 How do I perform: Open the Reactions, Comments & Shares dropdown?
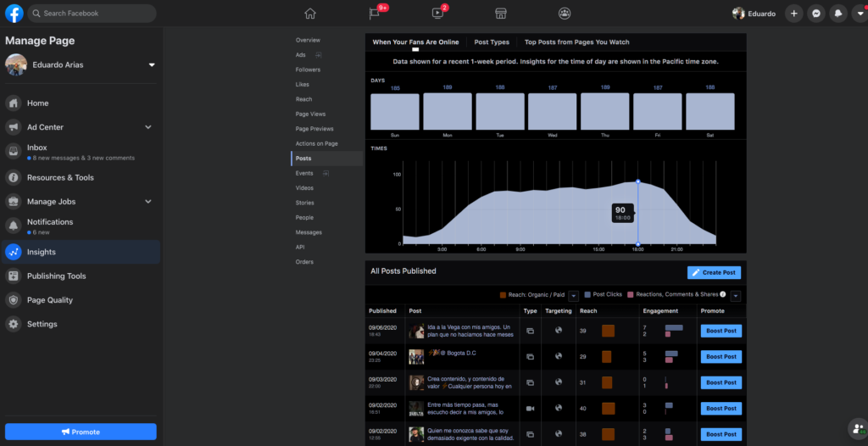tap(736, 296)
